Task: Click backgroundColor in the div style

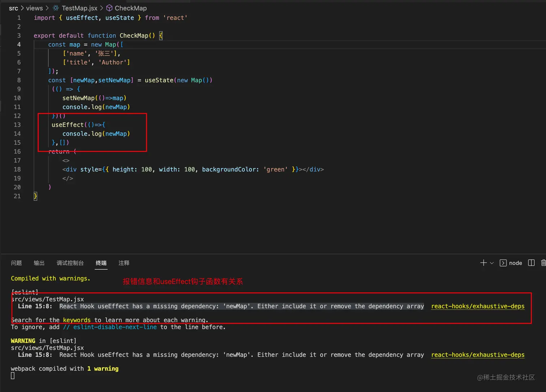Action: [x=229, y=170]
